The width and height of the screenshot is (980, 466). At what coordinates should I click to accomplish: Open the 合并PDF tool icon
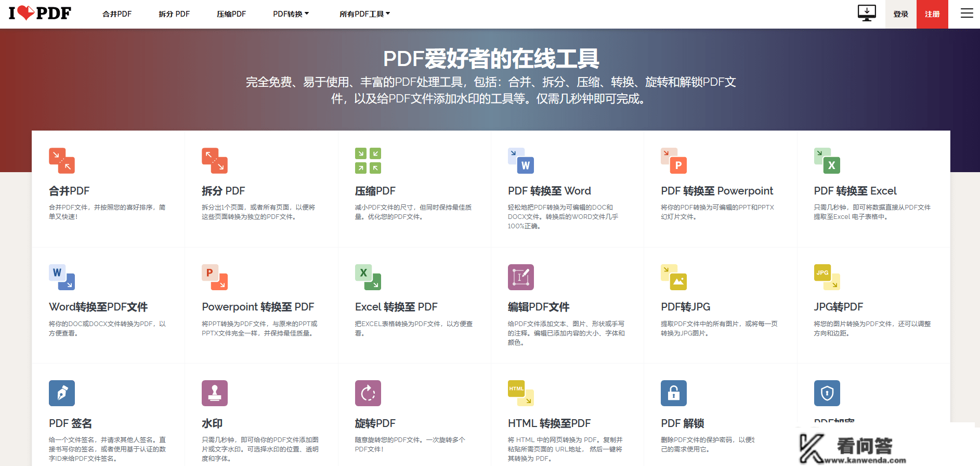62,161
